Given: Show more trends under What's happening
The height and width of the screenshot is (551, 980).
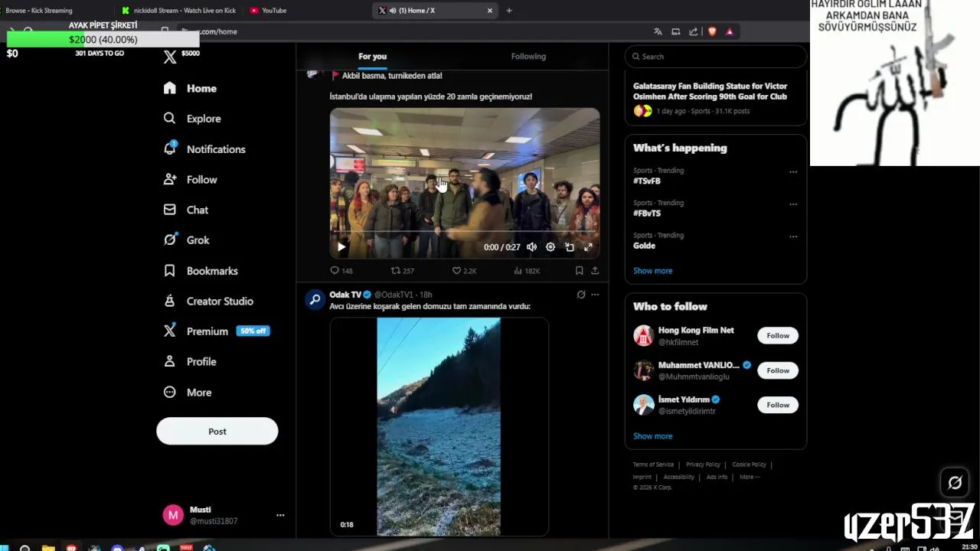Looking at the screenshot, I should (x=652, y=271).
